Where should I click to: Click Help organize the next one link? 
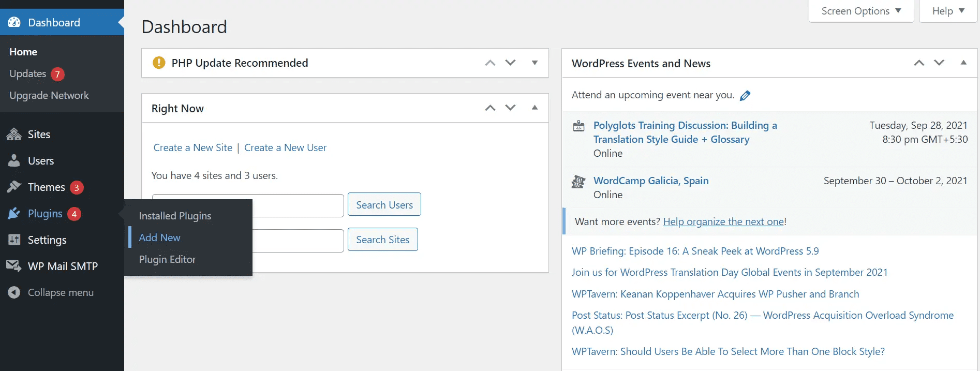pyautogui.click(x=723, y=221)
